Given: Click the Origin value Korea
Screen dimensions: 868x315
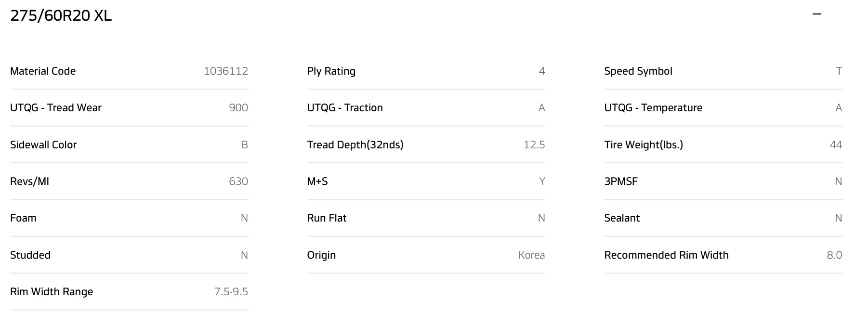Looking at the screenshot, I should [531, 255].
